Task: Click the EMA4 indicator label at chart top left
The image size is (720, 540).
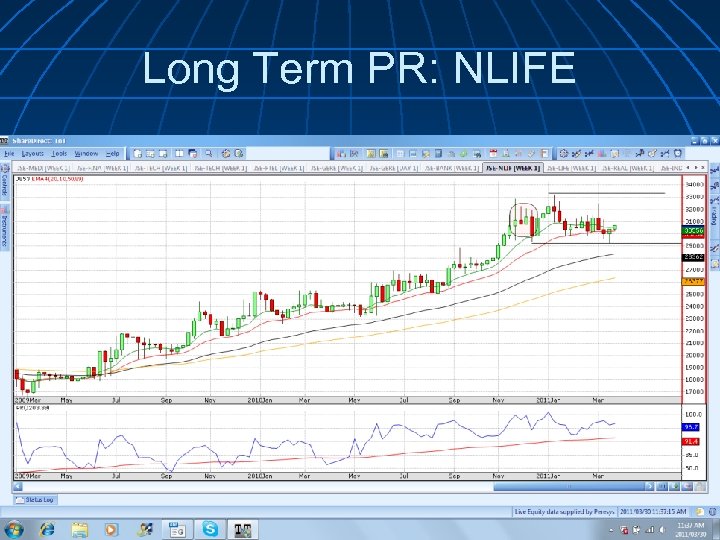Action: click(55, 179)
